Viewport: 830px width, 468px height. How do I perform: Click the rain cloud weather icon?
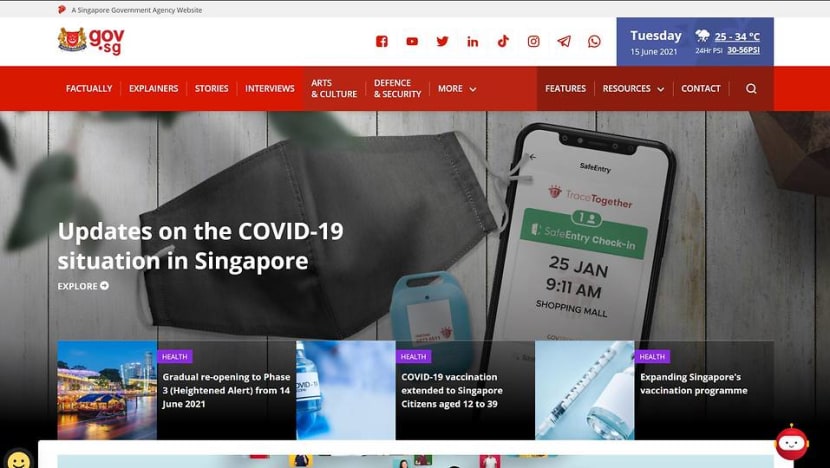[x=702, y=36]
